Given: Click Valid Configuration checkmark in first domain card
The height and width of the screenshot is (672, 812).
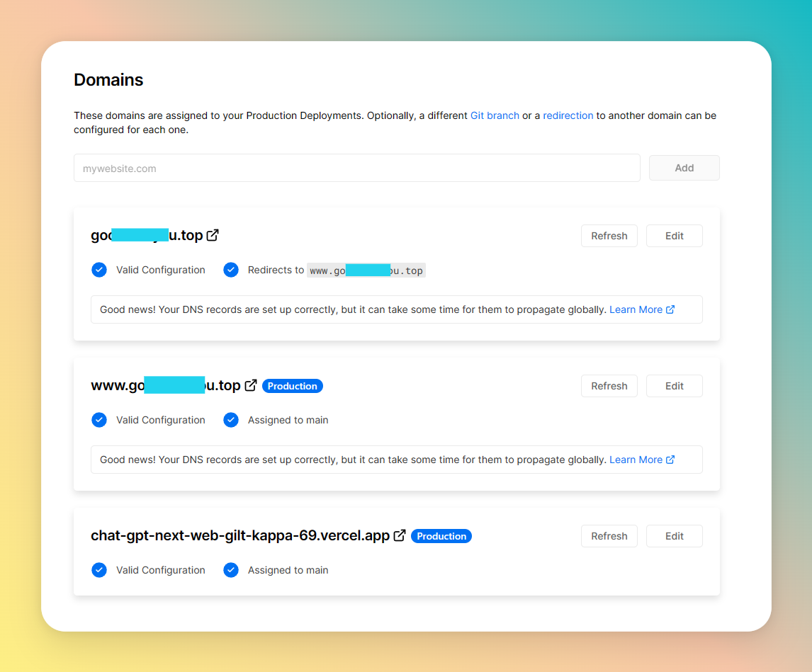Looking at the screenshot, I should pyautogui.click(x=99, y=270).
